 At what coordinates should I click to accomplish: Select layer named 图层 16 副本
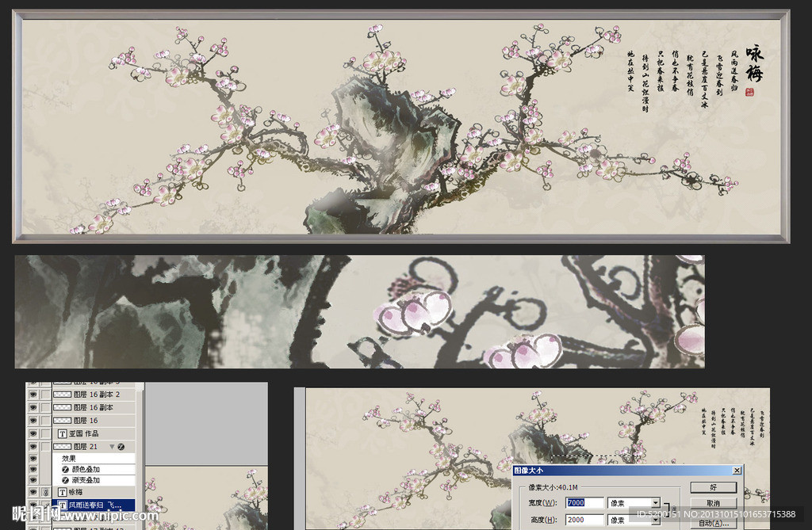click(x=94, y=407)
